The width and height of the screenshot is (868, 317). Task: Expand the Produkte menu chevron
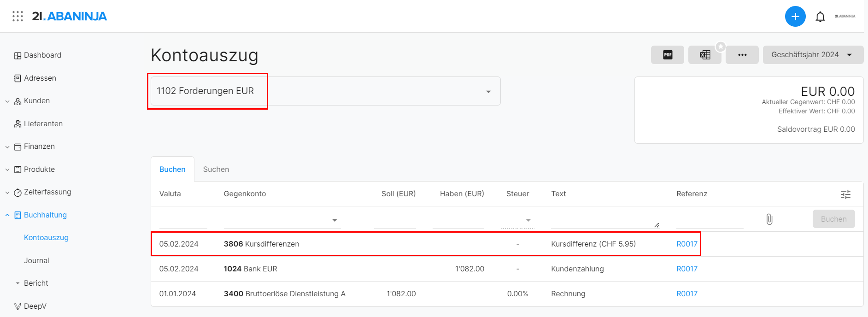click(x=7, y=170)
